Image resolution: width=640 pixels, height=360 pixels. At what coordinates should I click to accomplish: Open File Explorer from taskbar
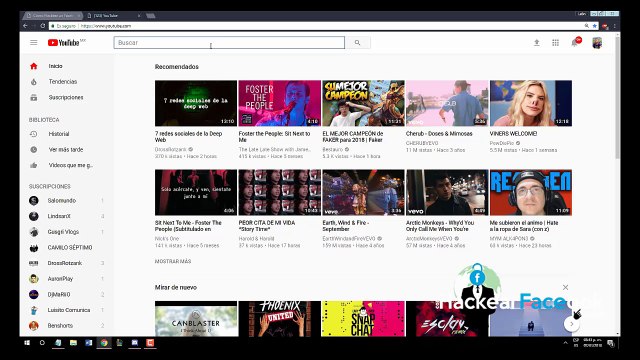click(x=73, y=343)
